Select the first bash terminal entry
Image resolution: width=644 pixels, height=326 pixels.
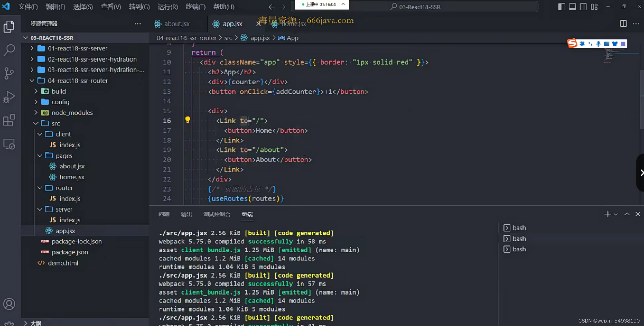tap(519, 228)
